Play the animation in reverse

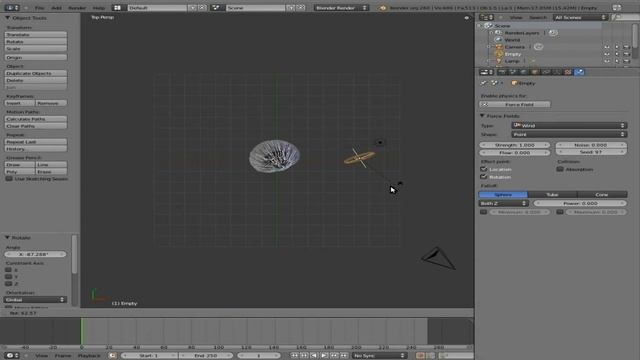coord(314,356)
